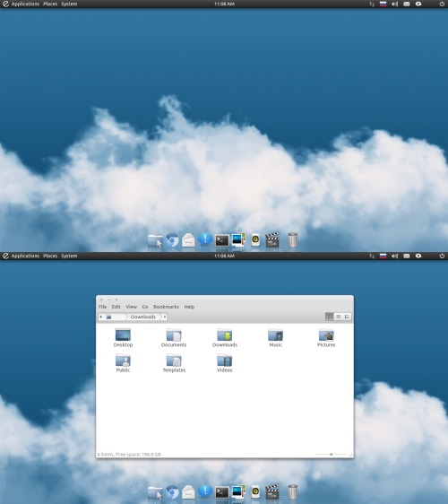Expand path bar with right arrow

[x=165, y=317]
